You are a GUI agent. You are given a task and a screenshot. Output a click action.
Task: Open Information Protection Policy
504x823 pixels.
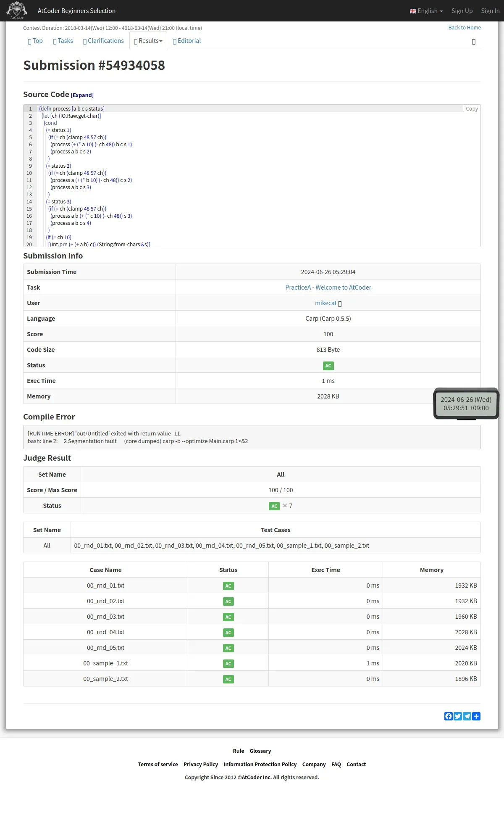[x=260, y=765]
